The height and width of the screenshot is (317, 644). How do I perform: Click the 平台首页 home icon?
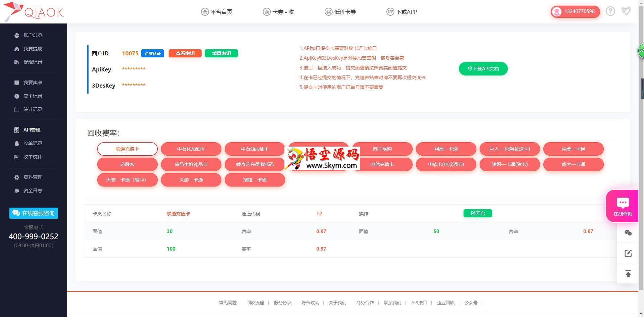[205, 12]
